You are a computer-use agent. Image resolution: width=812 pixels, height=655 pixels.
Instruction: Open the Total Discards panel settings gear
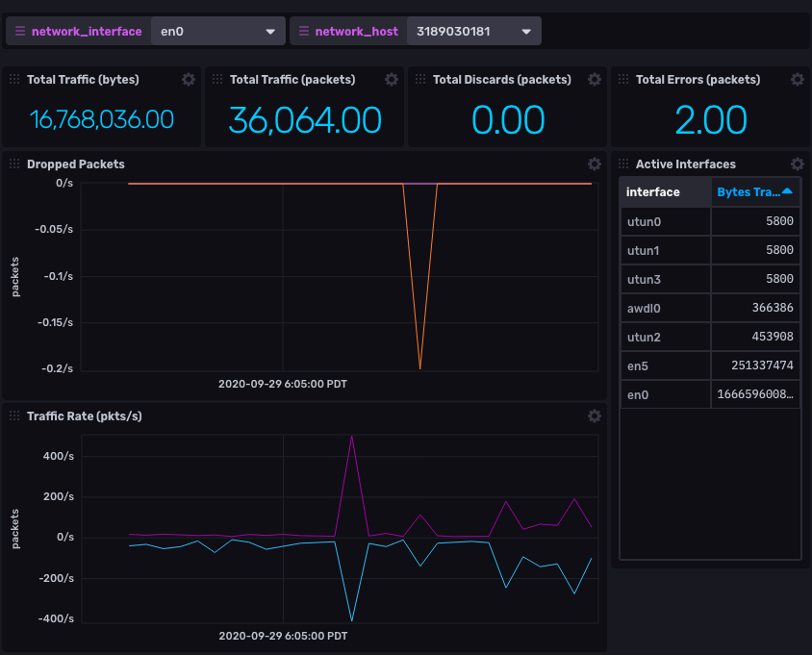click(x=594, y=80)
